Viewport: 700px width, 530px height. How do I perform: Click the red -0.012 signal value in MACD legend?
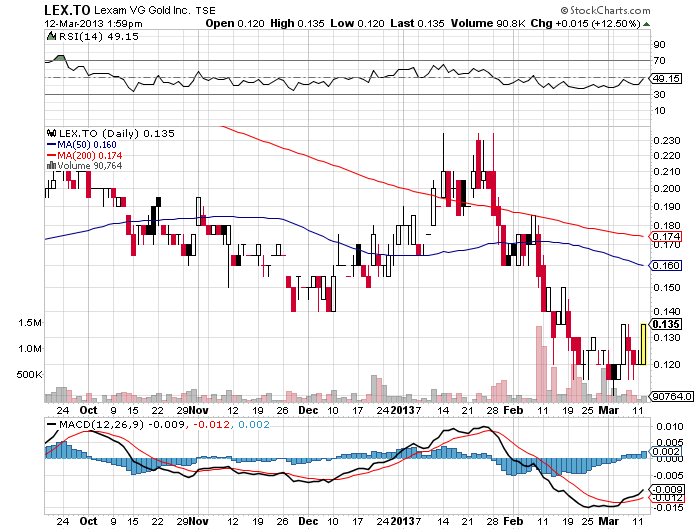coord(210,425)
